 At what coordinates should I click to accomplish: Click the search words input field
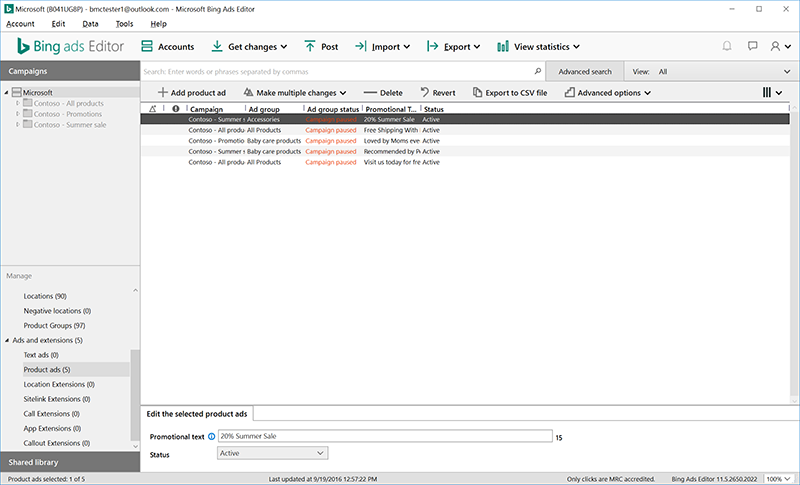pyautogui.click(x=337, y=71)
